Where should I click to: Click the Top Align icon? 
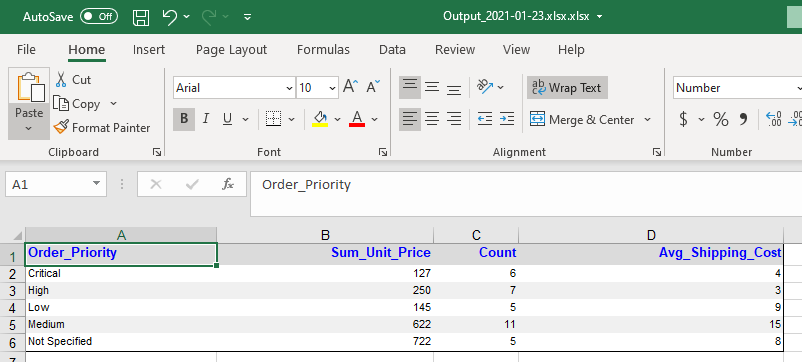click(x=410, y=87)
